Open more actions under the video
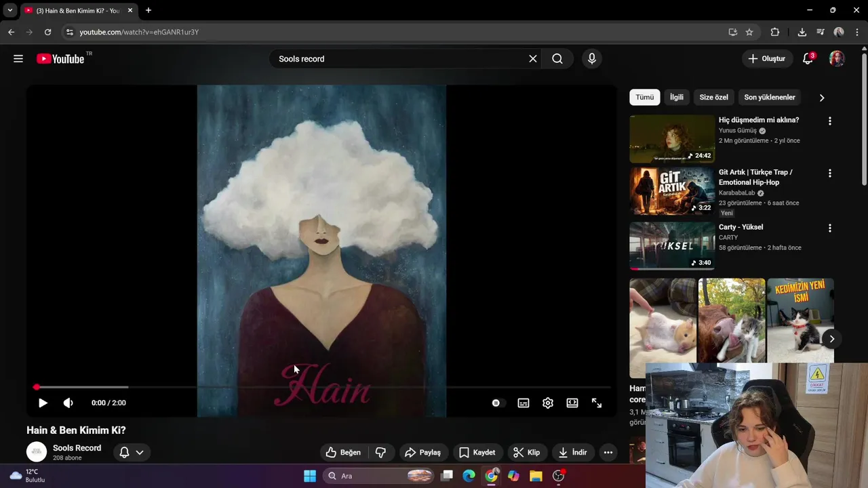Viewport: 868px width, 488px height. (x=608, y=452)
